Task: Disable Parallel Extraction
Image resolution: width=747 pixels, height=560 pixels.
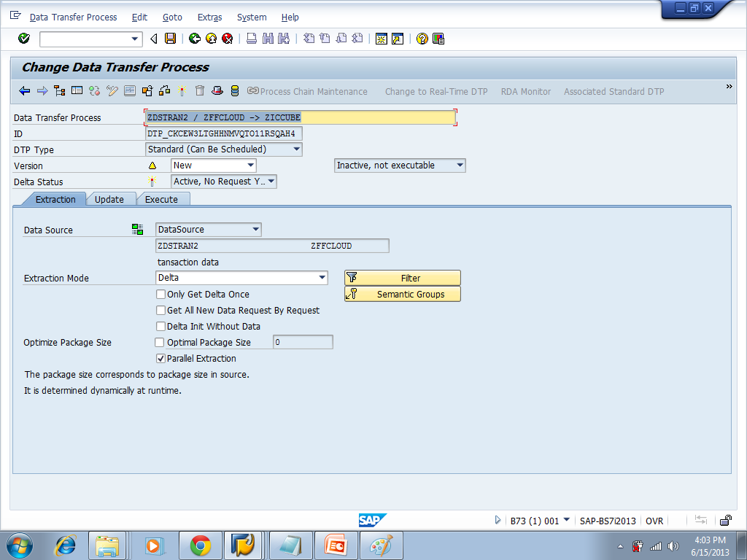Action: (160, 358)
